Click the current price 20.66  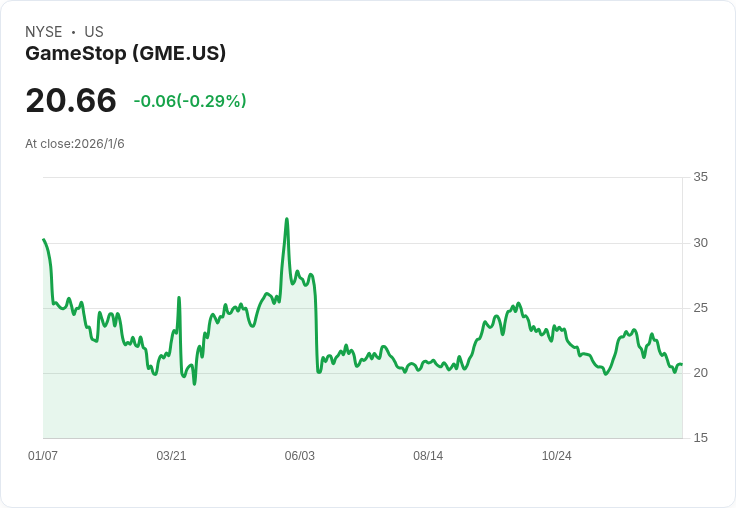coord(71,100)
